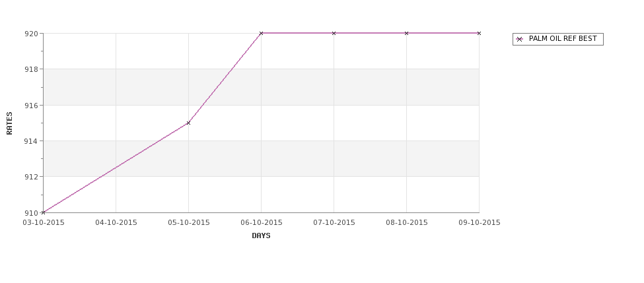This screenshot has width=644, height=283.
Task: Click the 910 y-axis tick label
Action: coord(31,213)
